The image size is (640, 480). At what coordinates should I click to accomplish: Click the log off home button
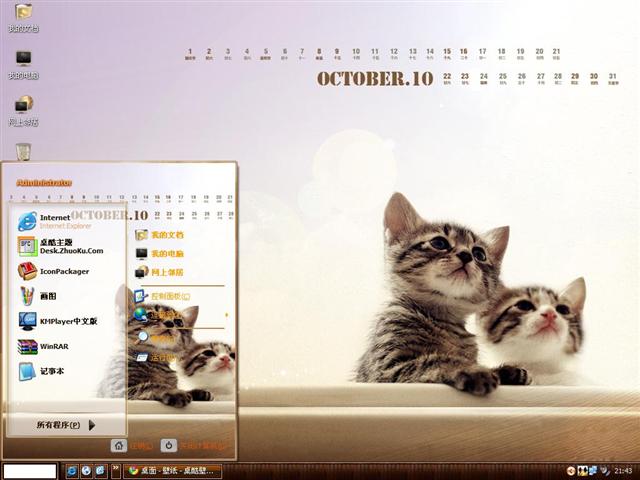click(x=119, y=445)
